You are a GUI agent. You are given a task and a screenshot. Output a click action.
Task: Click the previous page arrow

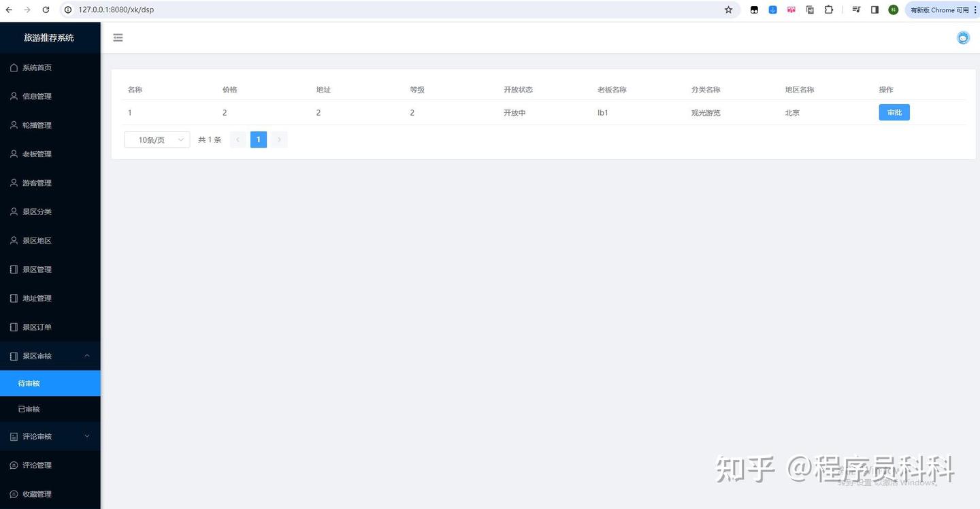tap(238, 139)
